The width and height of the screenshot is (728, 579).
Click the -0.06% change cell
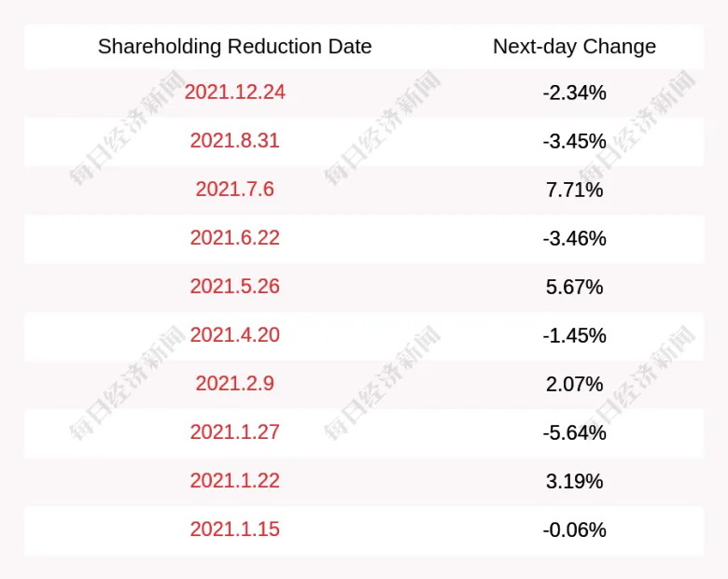(x=574, y=530)
